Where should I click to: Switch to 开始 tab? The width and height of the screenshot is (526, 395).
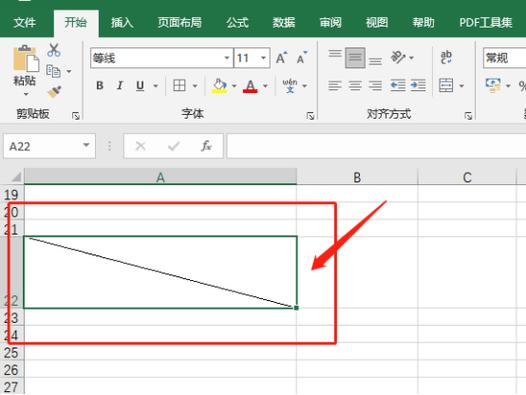76,22
